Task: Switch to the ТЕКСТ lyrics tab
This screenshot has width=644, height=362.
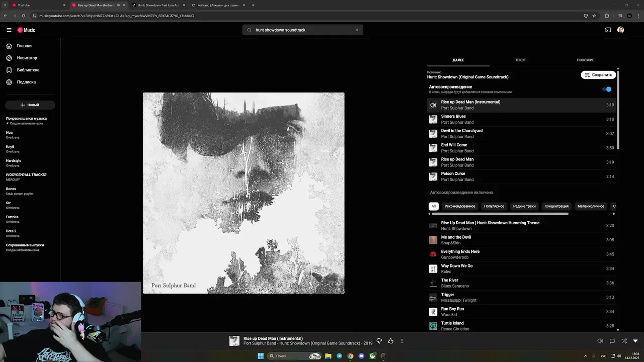Action: (520, 60)
